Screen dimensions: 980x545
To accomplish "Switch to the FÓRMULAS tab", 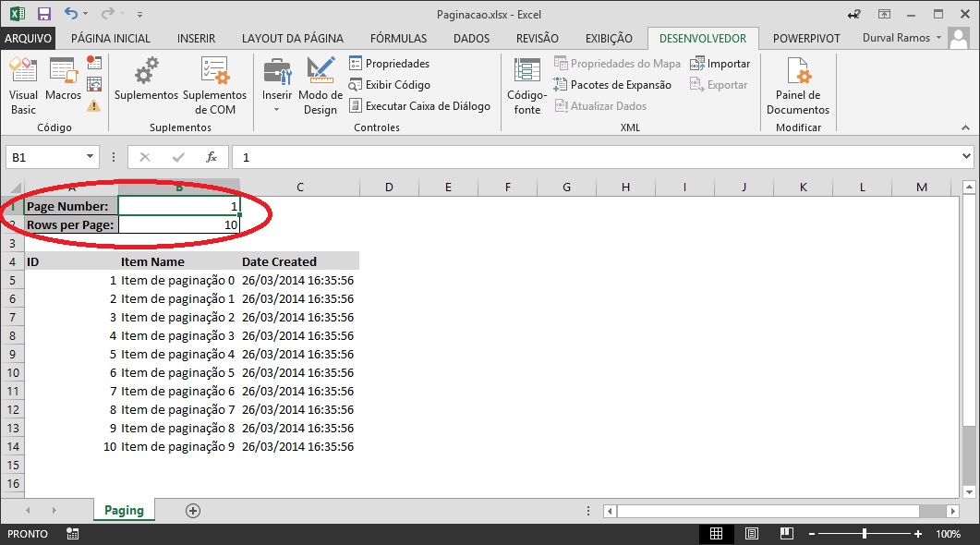I will click(399, 38).
